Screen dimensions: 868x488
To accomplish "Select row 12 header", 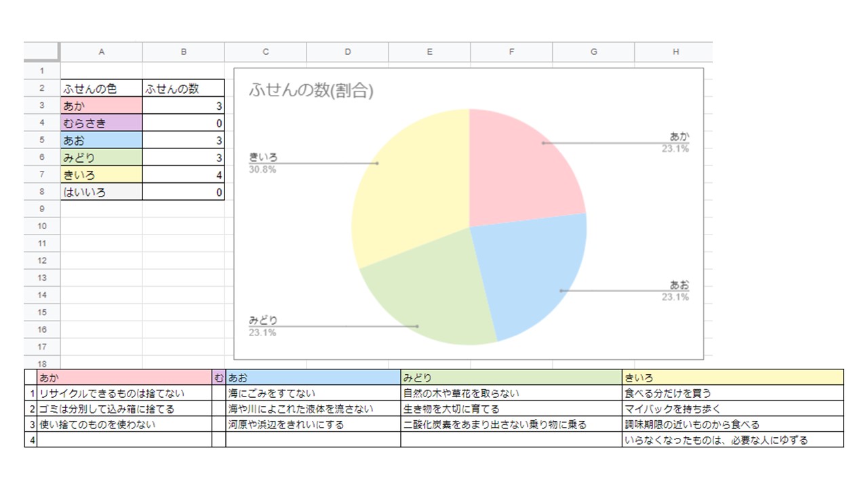I will point(42,260).
